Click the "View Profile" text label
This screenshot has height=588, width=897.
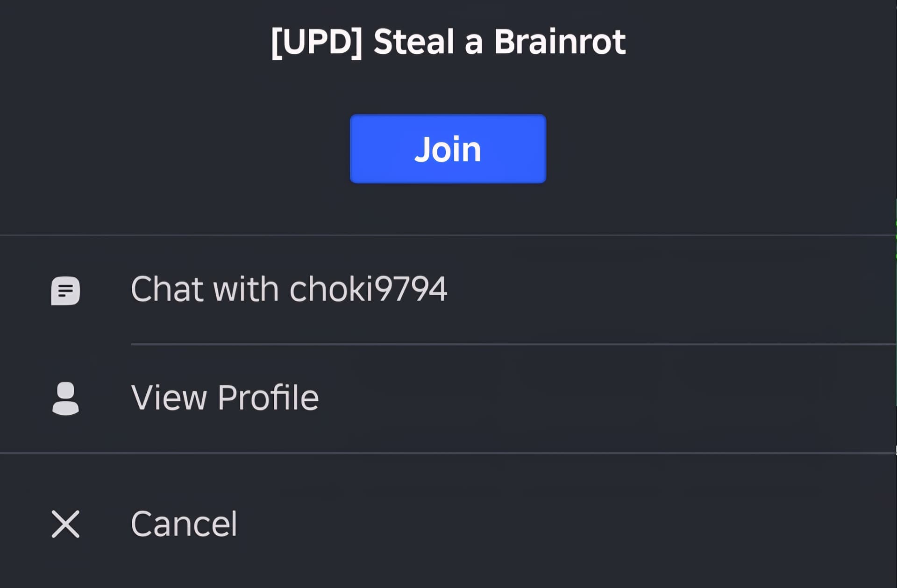[x=225, y=397]
